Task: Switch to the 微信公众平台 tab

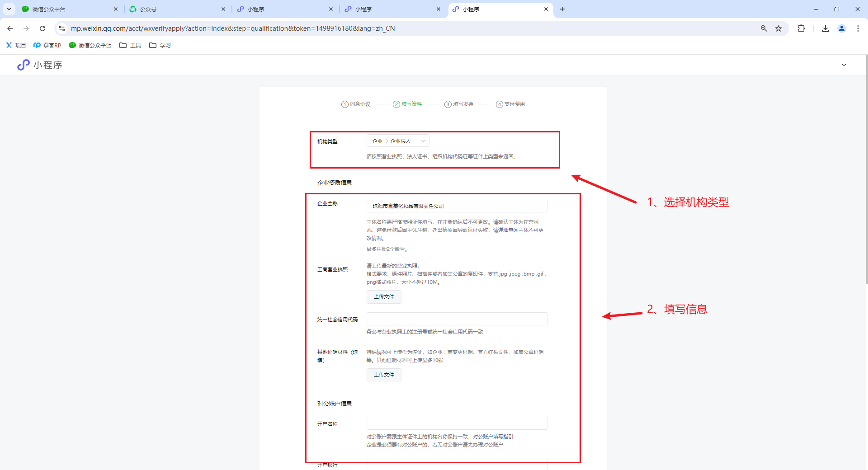Action: (x=69, y=9)
